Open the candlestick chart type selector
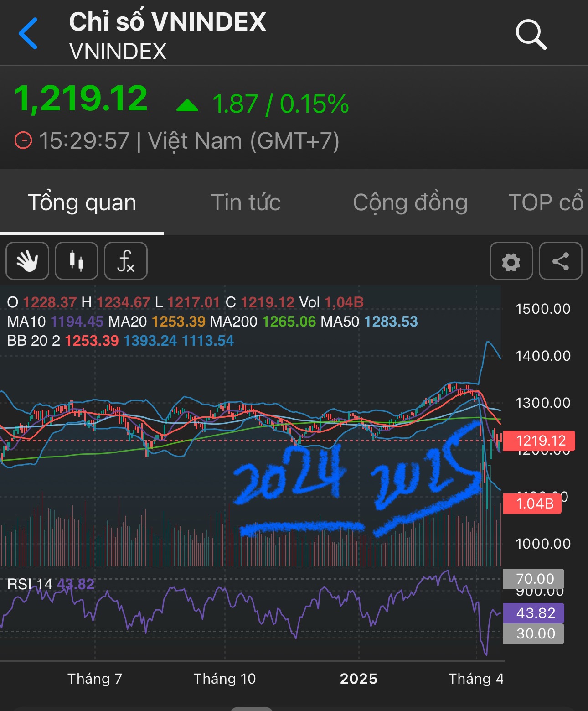Image resolution: width=588 pixels, height=711 pixels. (77, 261)
